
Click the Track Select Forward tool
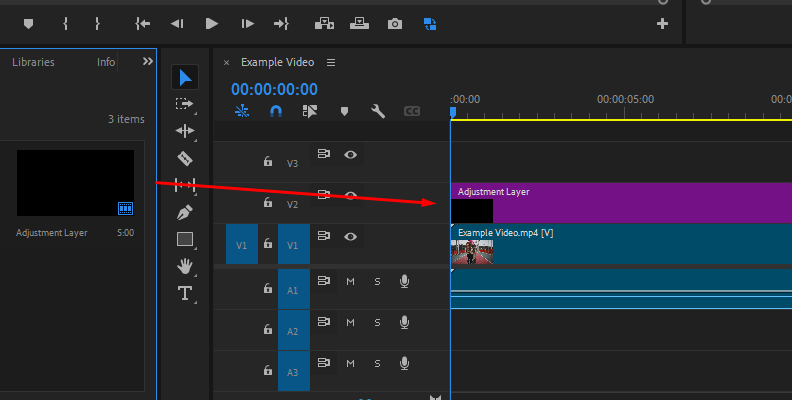[x=184, y=104]
